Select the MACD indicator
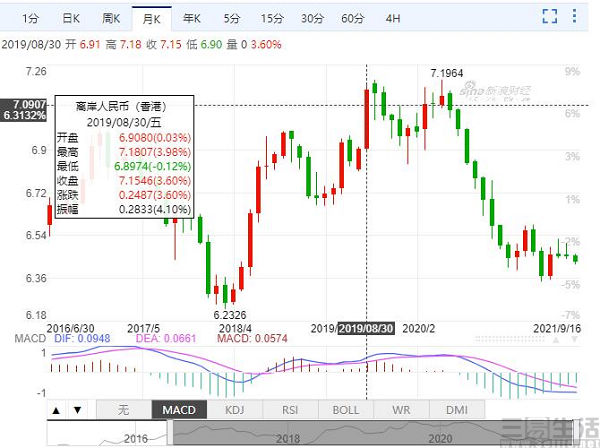600x448 pixels. 179,410
